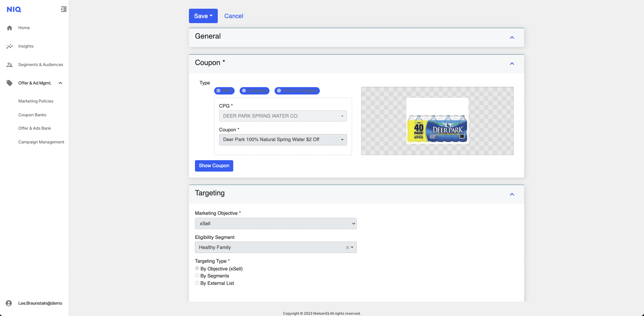Open the Coupon selection dropdown

click(x=283, y=140)
